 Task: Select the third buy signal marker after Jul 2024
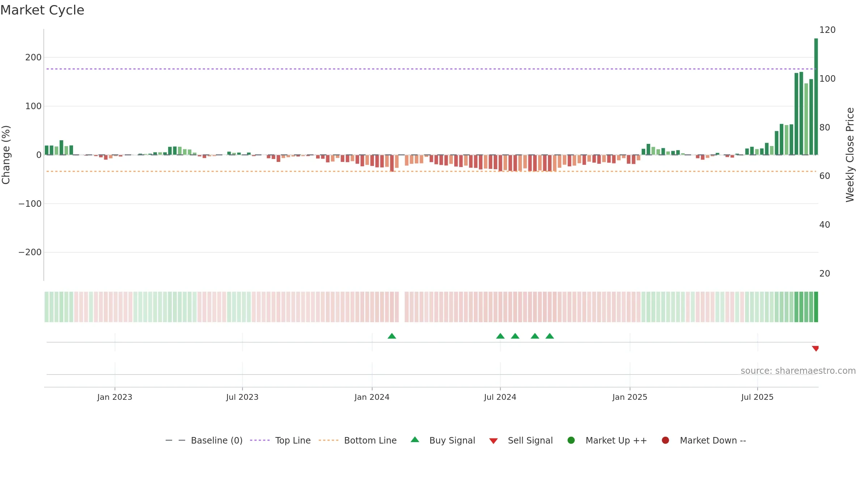click(535, 336)
